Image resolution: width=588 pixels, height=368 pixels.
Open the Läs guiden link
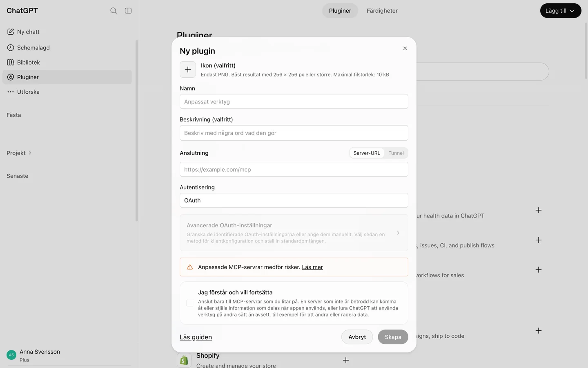196,337
